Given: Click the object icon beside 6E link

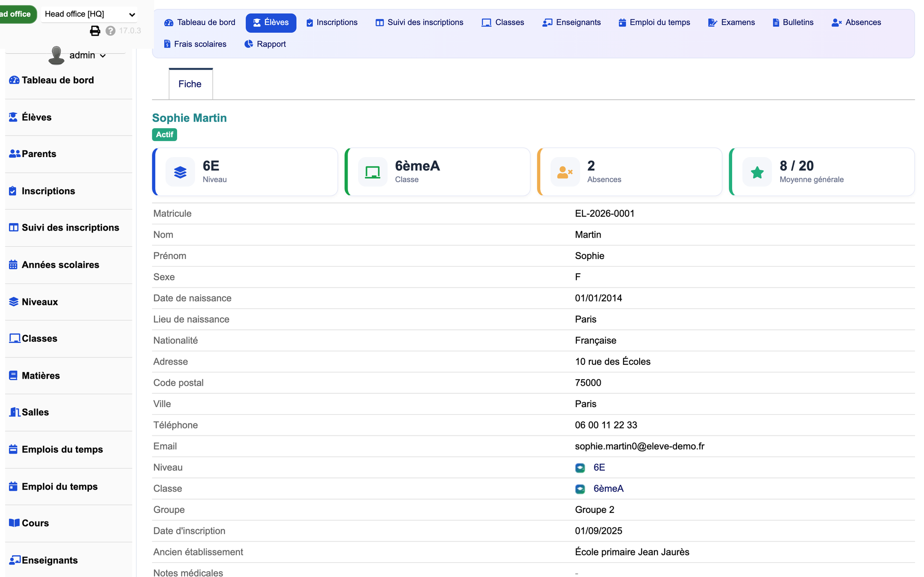Looking at the screenshot, I should click(580, 468).
